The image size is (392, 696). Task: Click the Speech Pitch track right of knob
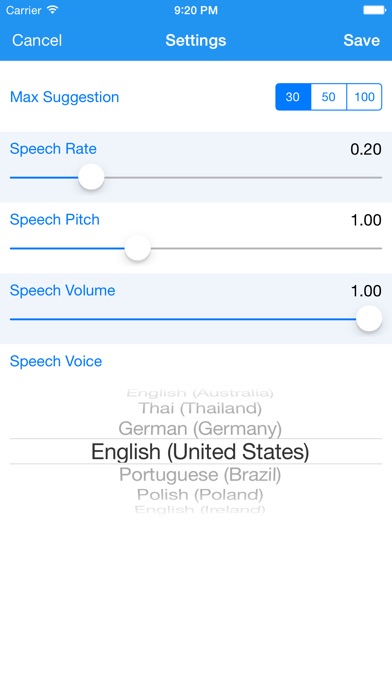point(266,248)
